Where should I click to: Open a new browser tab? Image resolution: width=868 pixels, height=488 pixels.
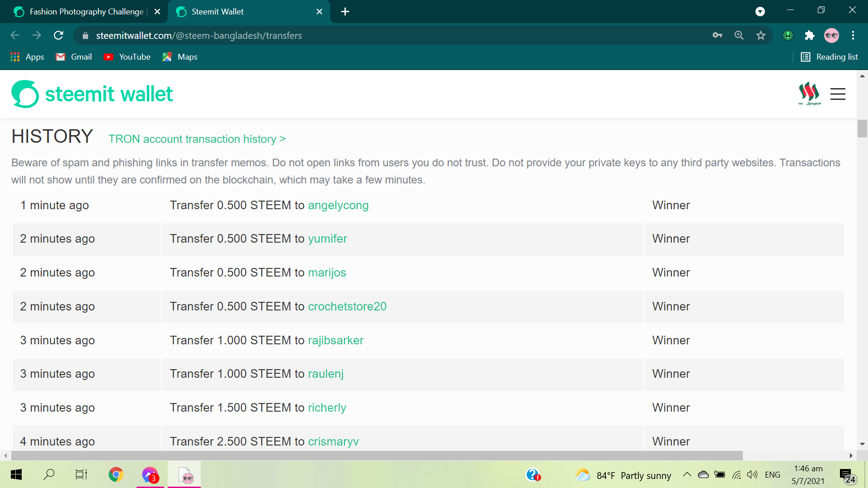(345, 12)
